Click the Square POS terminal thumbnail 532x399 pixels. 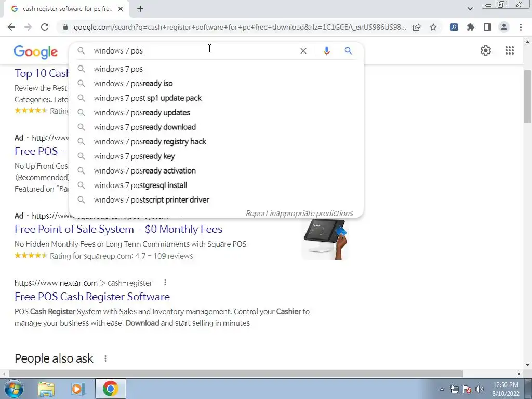[x=325, y=240]
